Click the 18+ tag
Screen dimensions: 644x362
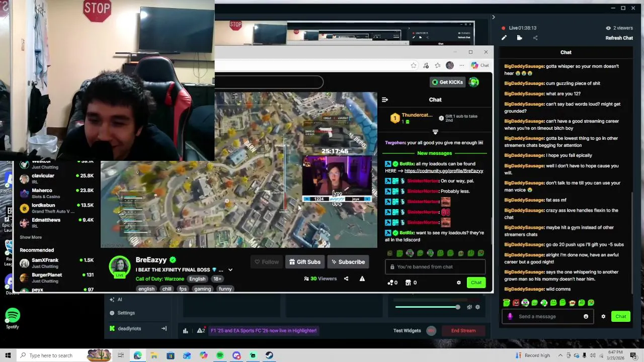coord(217,279)
